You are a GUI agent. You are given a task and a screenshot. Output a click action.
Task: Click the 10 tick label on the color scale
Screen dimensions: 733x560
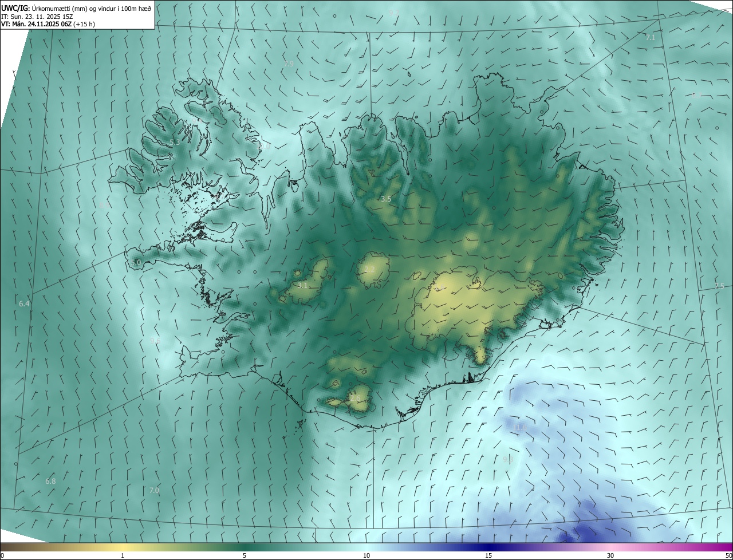click(366, 555)
